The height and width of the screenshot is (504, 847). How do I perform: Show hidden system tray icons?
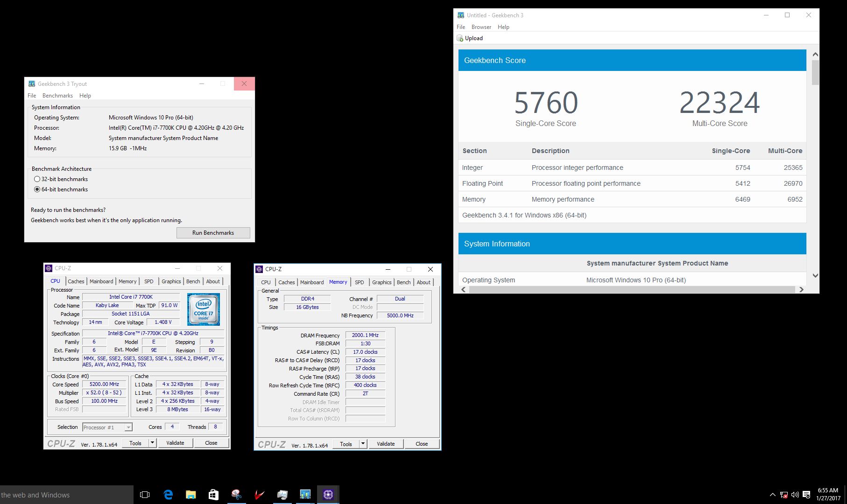pos(772,495)
